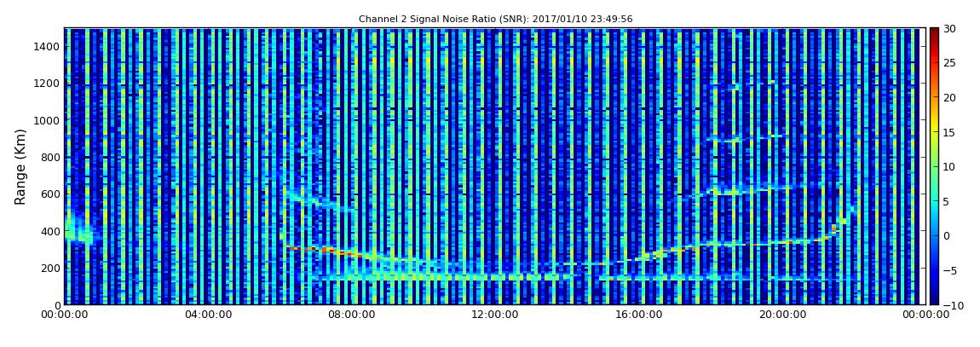Click the colorbar value 20
The height and width of the screenshot is (347, 980).
pos(949,97)
